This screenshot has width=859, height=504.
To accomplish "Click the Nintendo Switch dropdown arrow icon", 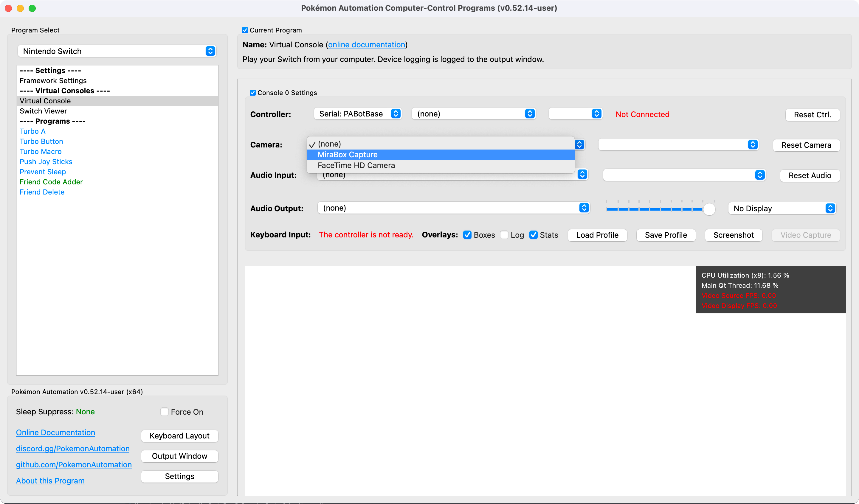I will pyautogui.click(x=210, y=51).
